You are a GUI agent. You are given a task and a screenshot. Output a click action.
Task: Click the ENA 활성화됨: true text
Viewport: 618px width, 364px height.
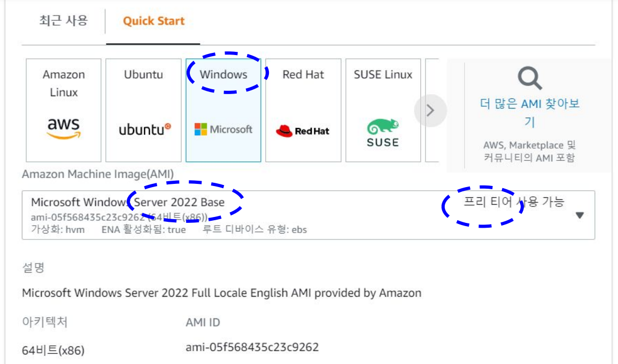tap(143, 230)
